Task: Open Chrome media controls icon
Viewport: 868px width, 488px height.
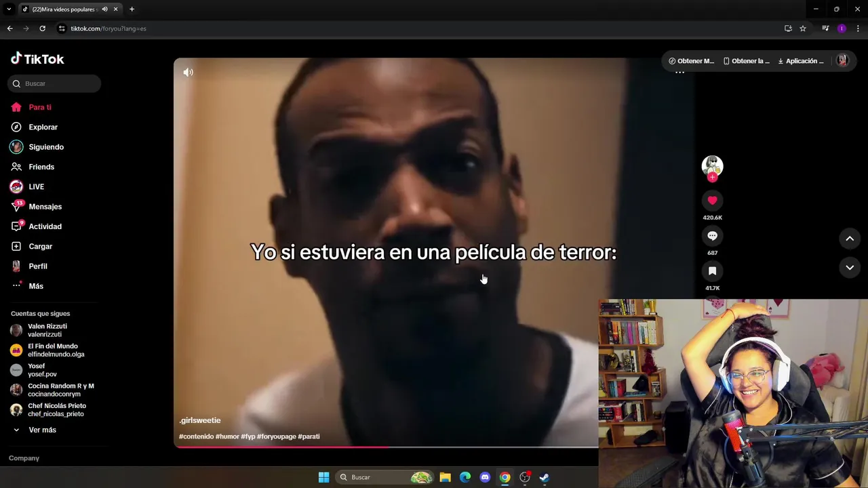Action: [x=825, y=28]
